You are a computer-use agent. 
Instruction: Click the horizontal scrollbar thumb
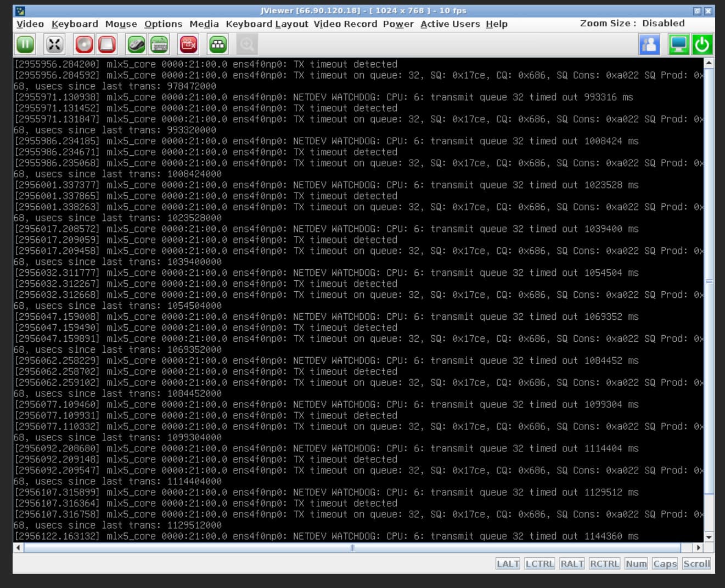(352, 547)
